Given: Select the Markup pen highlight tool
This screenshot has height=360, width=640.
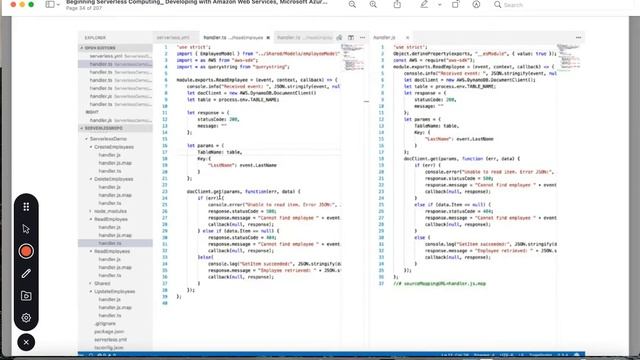Looking at the screenshot, I should [424, 4].
